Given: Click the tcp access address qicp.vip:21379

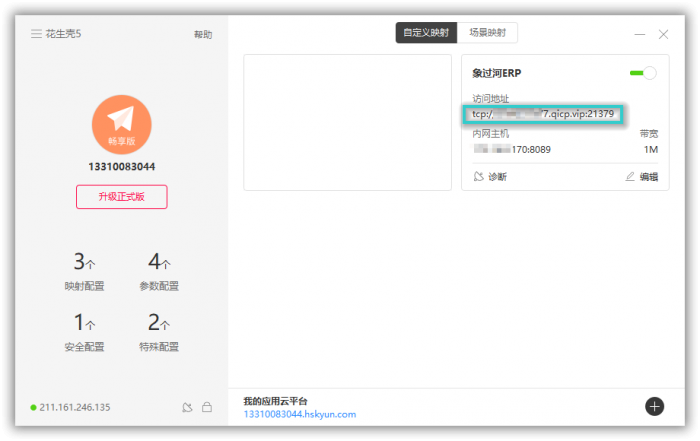Looking at the screenshot, I should pyautogui.click(x=543, y=114).
